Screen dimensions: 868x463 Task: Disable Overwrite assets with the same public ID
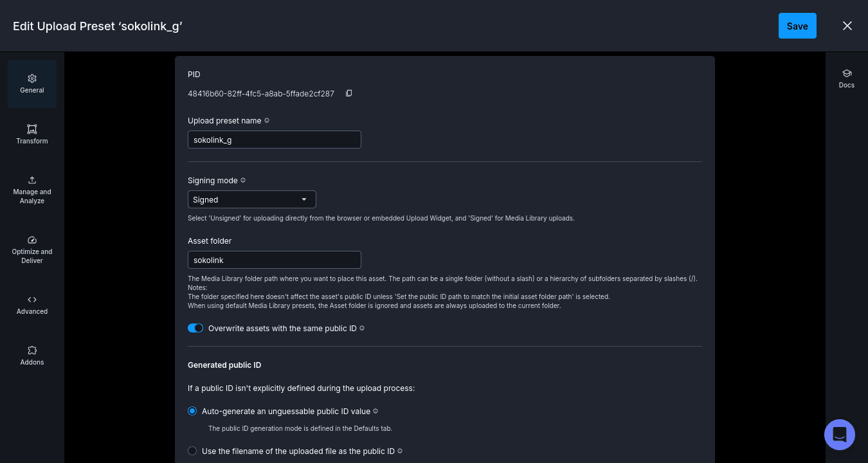click(x=195, y=328)
